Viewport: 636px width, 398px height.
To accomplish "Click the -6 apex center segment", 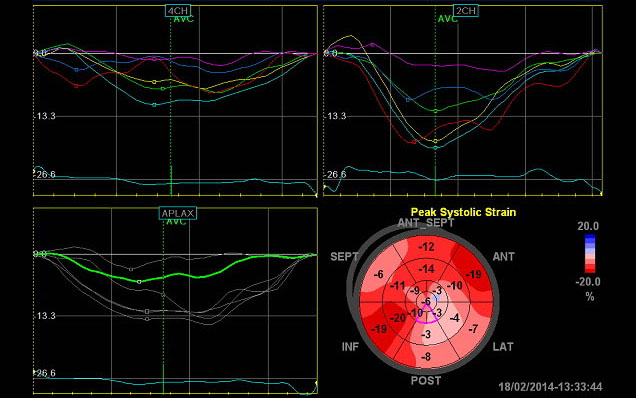I will point(426,302).
